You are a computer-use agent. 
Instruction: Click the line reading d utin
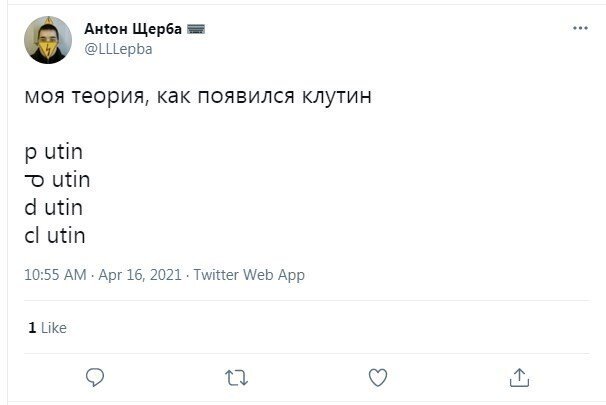pos(53,208)
